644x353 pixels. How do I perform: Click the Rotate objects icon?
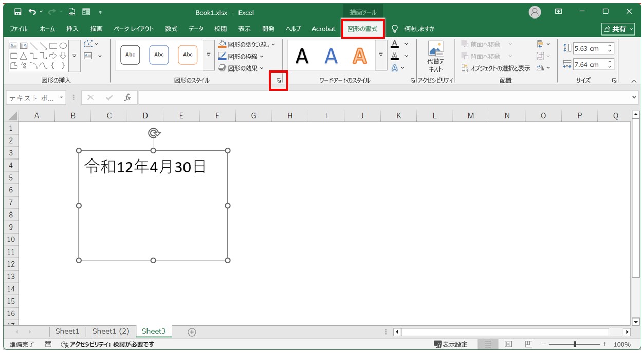[540, 68]
